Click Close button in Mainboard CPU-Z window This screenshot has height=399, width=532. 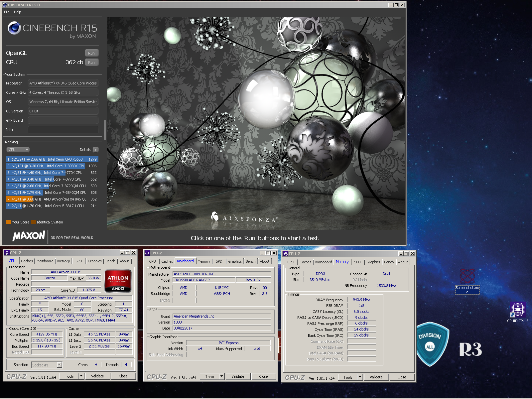pyautogui.click(x=263, y=376)
